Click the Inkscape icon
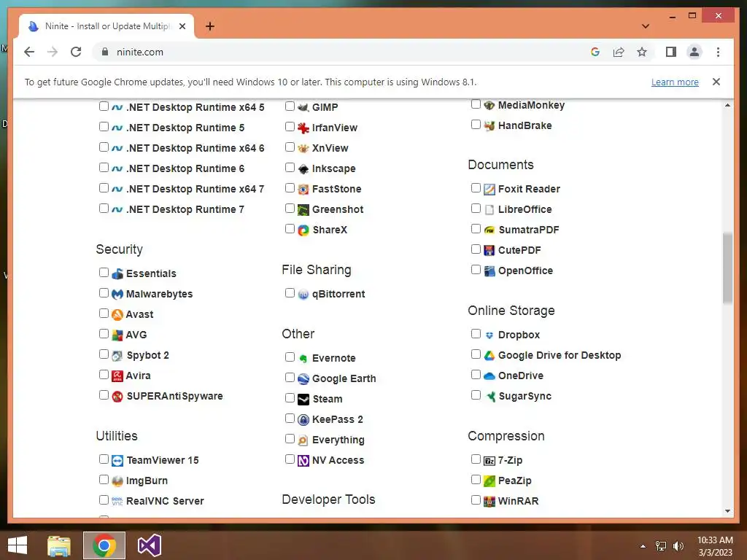747x560 pixels. point(303,168)
